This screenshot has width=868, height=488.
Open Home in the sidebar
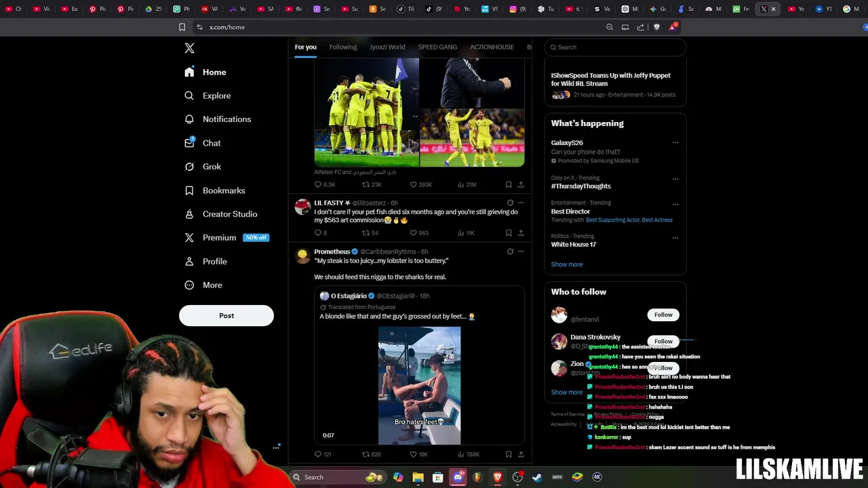coord(205,72)
